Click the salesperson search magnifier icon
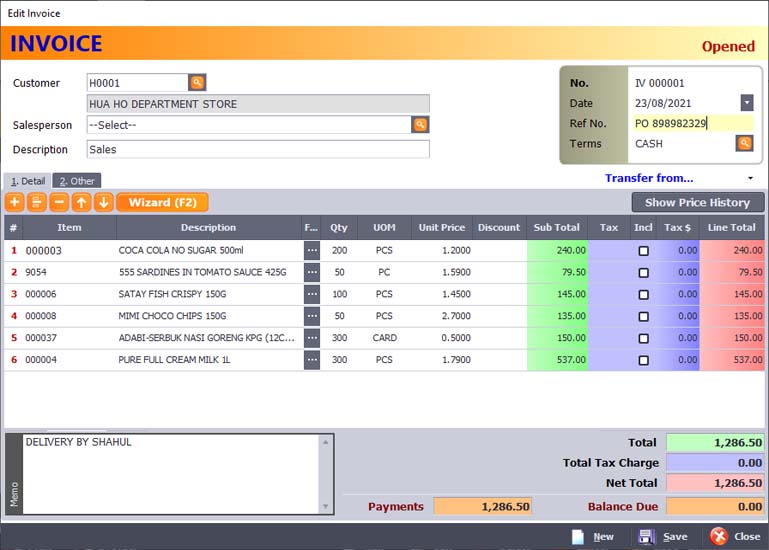This screenshot has width=769, height=550. pos(420,125)
